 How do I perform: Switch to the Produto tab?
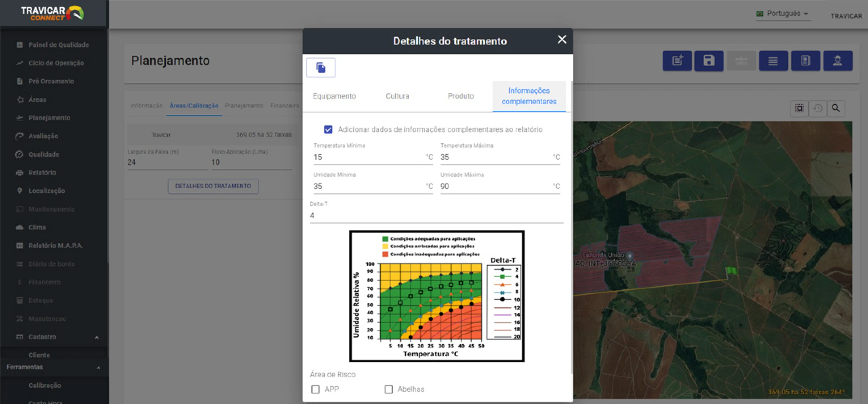click(x=461, y=96)
